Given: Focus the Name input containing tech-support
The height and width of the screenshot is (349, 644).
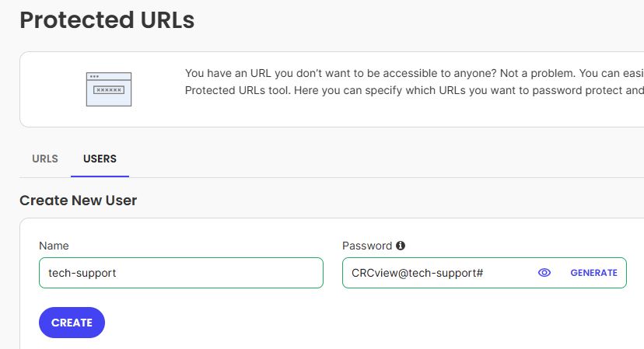Looking at the screenshot, I should 180,273.
